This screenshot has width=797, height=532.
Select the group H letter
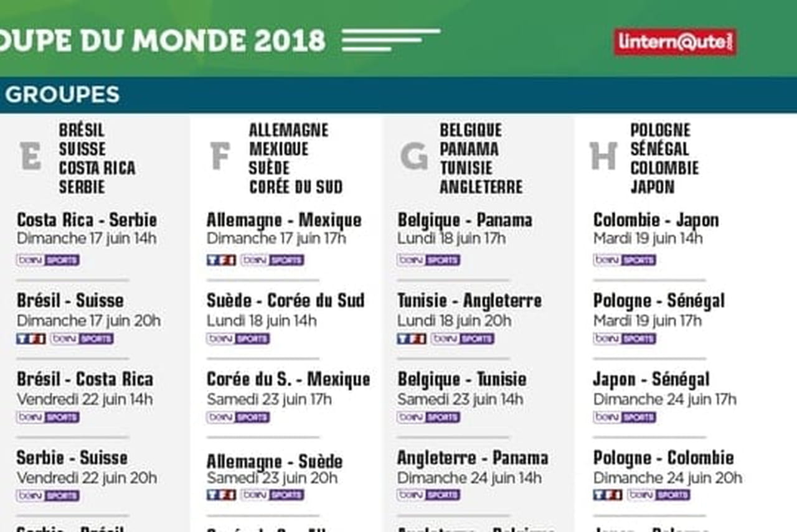click(603, 156)
